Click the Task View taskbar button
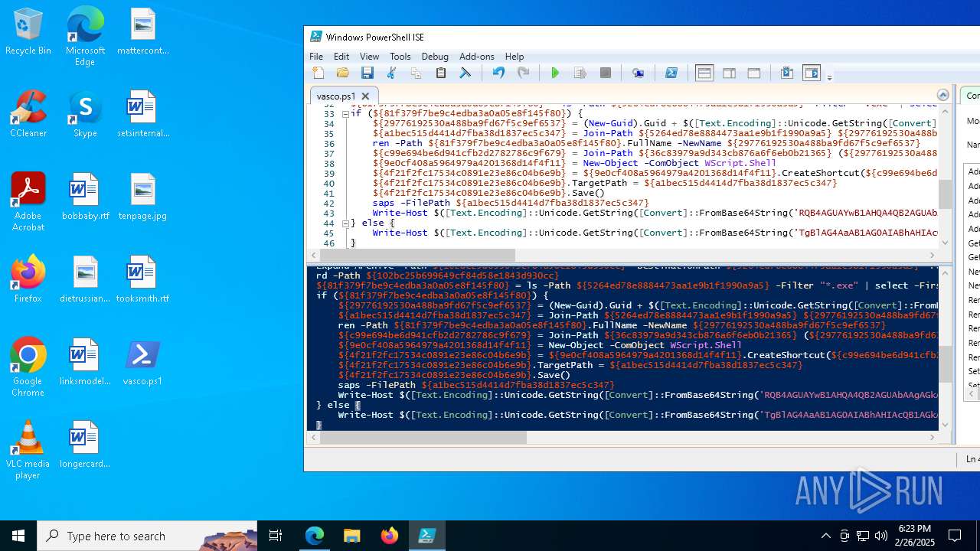This screenshot has width=980, height=551. [x=276, y=536]
